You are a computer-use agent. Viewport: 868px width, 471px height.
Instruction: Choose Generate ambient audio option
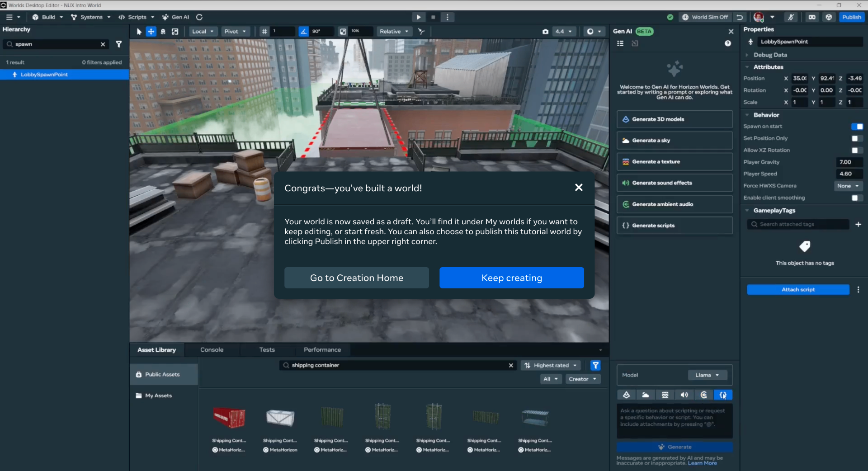tap(675, 204)
